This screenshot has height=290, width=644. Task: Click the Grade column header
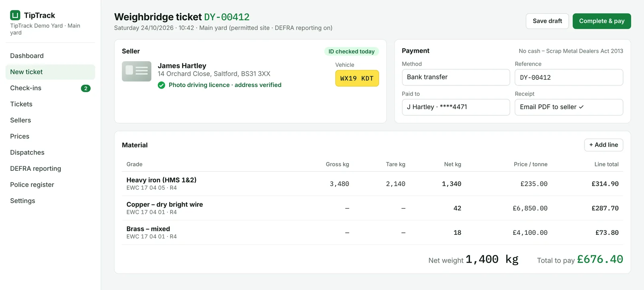click(134, 164)
